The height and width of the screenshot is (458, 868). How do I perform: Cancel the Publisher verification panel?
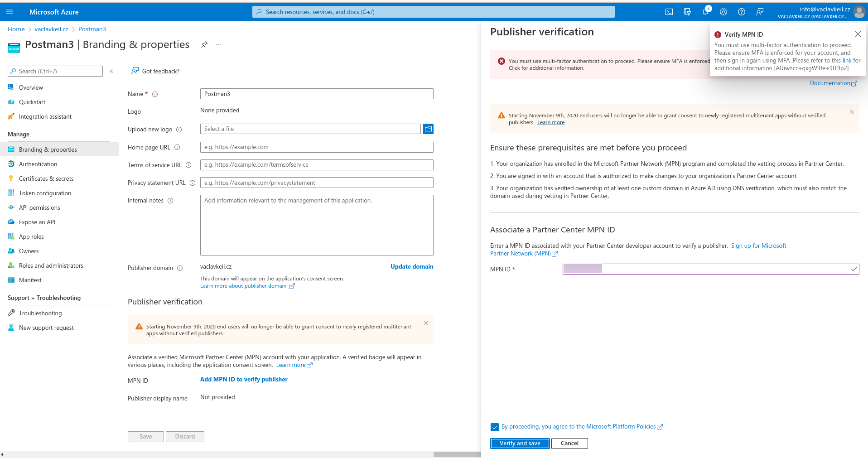(569, 444)
